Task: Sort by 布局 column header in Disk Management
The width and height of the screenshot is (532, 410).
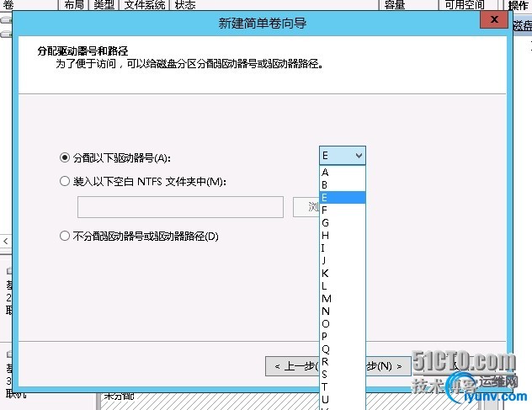Action: (x=73, y=4)
